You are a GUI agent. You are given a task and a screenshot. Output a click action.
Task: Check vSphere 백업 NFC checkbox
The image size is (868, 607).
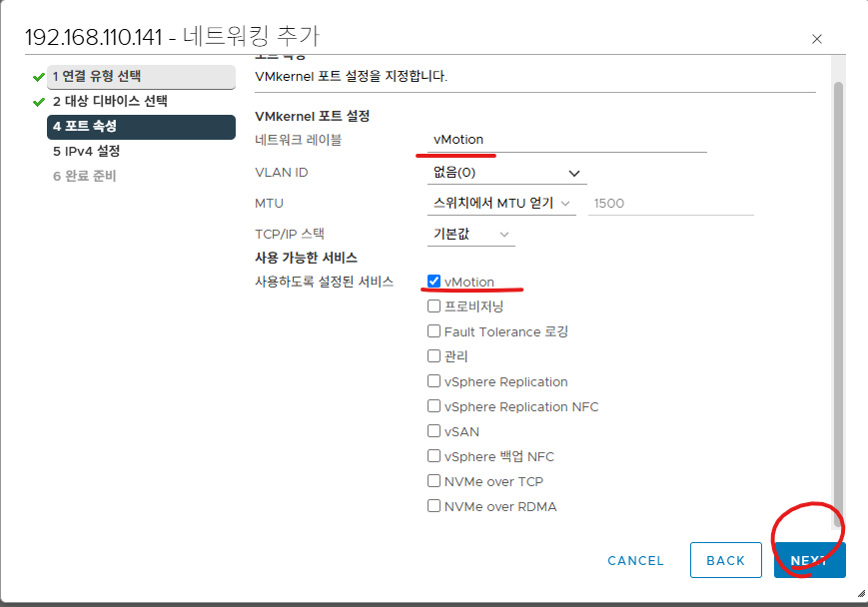[x=434, y=456]
